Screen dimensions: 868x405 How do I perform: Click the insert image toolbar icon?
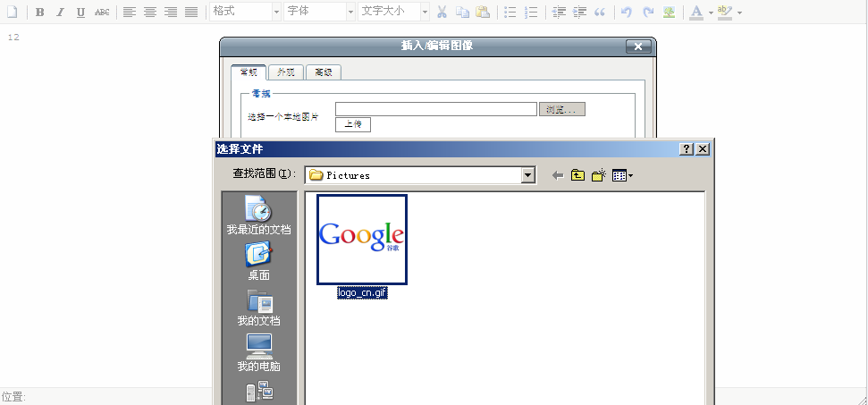(x=670, y=12)
